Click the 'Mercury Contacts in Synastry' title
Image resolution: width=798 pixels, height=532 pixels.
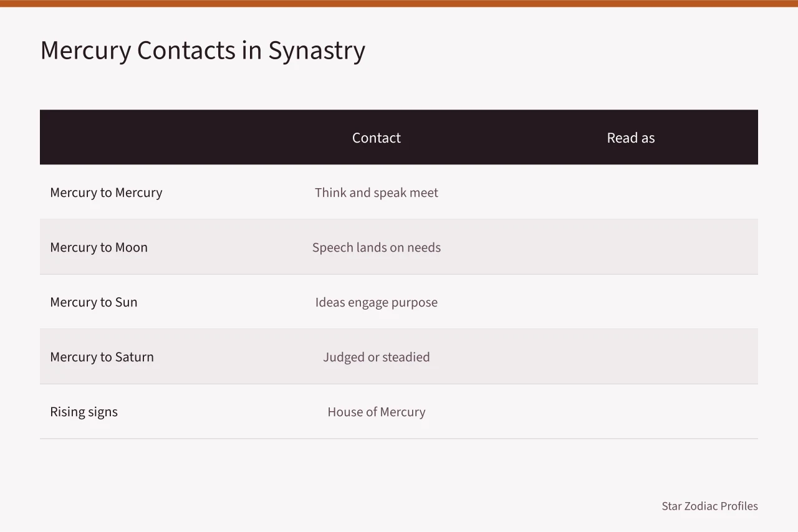[x=203, y=51]
